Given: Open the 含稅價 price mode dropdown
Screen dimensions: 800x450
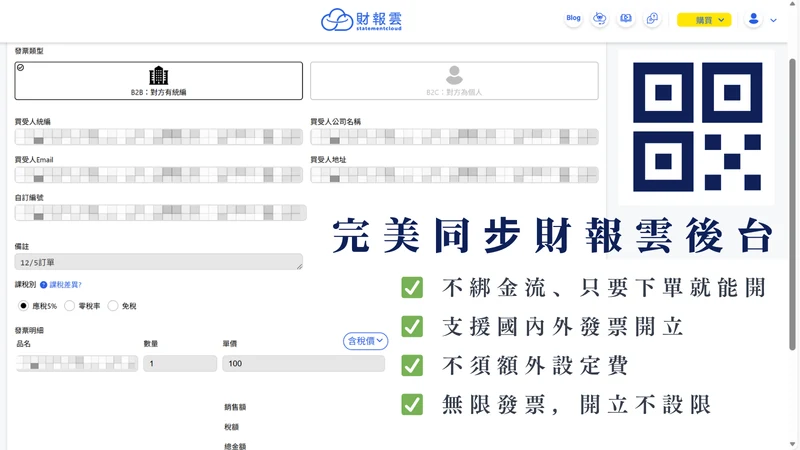Looking at the screenshot, I should 365,341.
